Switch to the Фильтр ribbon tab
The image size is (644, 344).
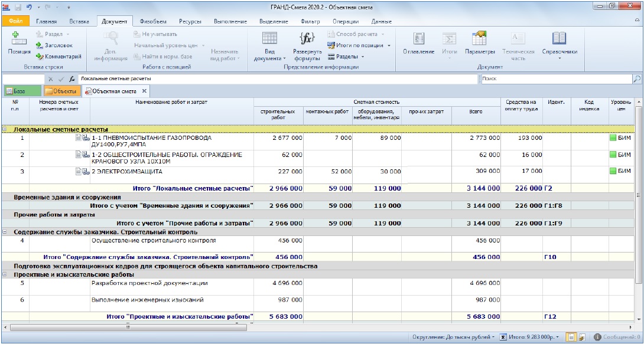tap(310, 21)
